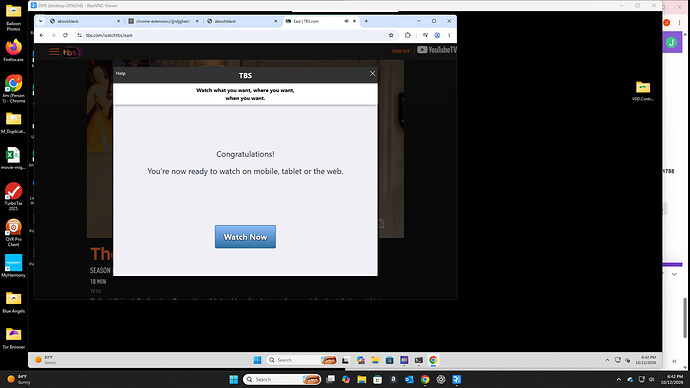690x388 pixels.
Task: Open the Chrome profile avatar icon
Action: point(437,35)
